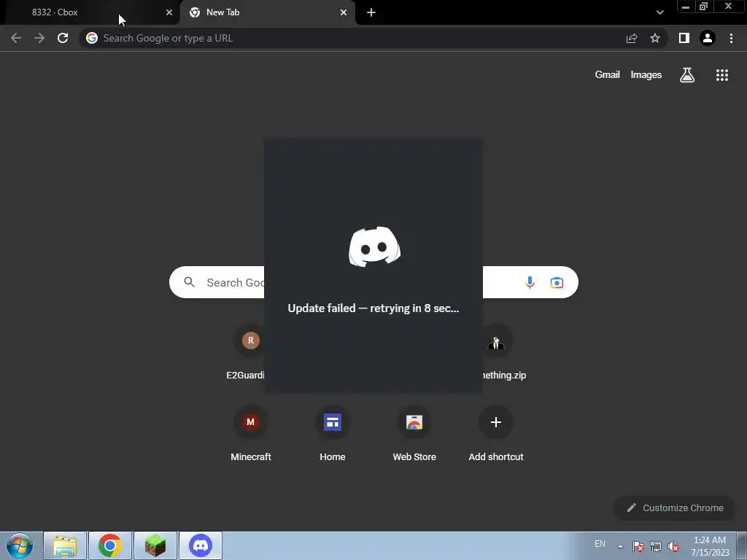Open the network status tray icon
The image size is (747, 560).
[x=656, y=546]
